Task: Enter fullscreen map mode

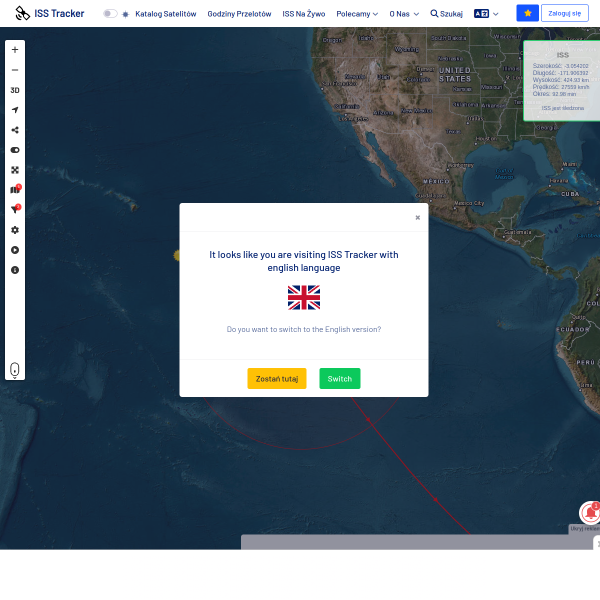Action: click(15, 170)
